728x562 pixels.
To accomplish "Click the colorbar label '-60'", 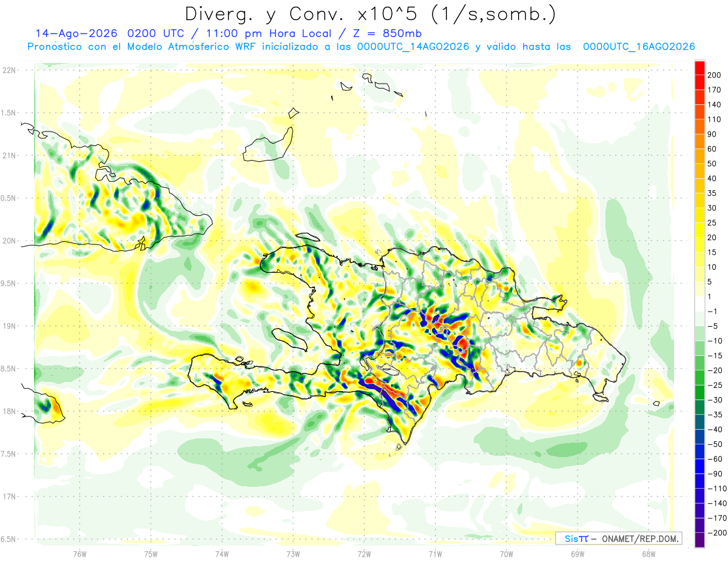I will click(x=714, y=459).
